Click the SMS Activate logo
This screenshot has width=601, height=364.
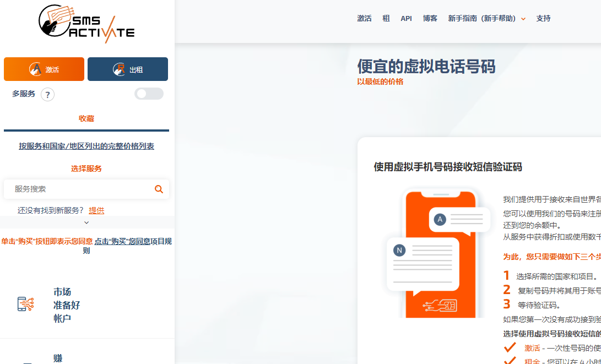point(85,22)
